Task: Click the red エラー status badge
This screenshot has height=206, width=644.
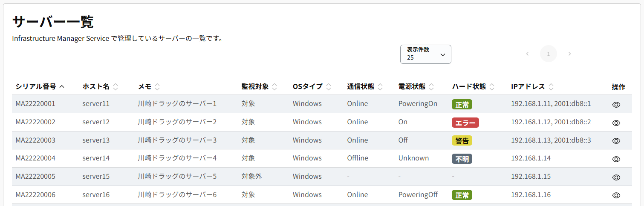Action: [465, 123]
